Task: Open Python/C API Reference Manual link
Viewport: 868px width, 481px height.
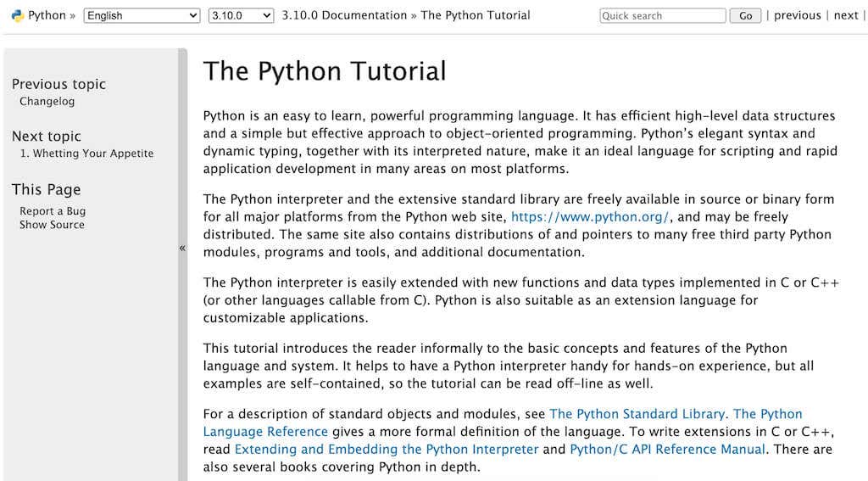Action: point(667,450)
